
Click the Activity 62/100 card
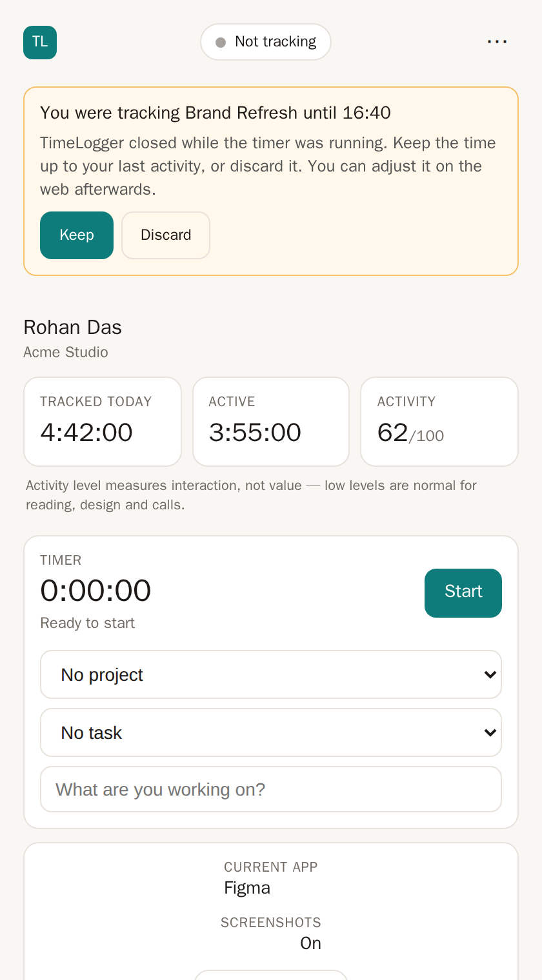click(439, 422)
